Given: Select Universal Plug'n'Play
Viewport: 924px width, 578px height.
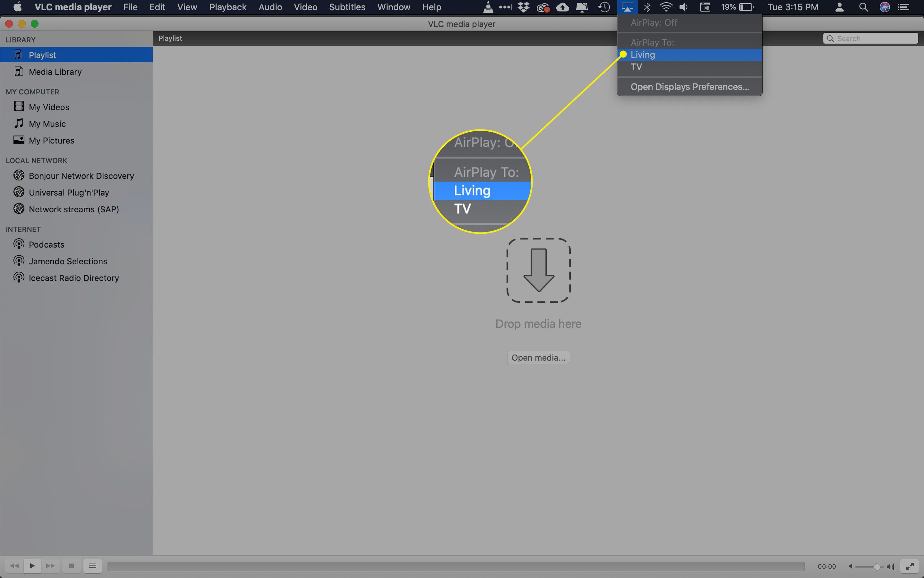Looking at the screenshot, I should [x=76, y=192].
